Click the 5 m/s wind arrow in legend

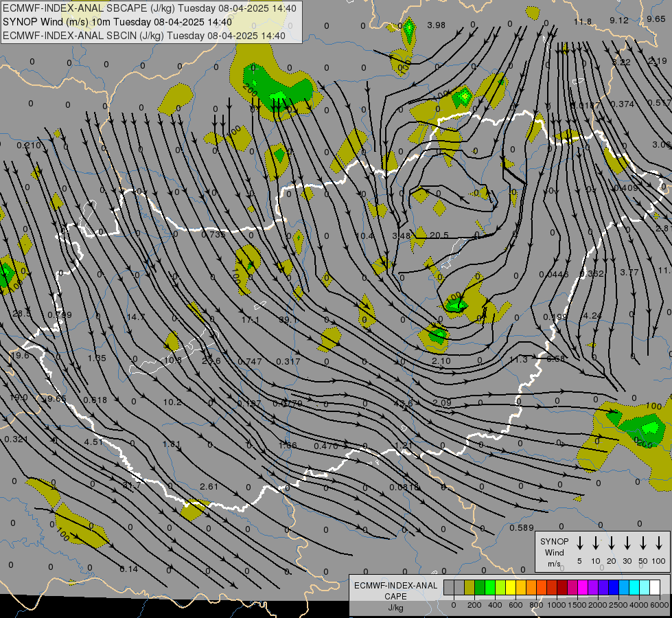[x=579, y=543]
